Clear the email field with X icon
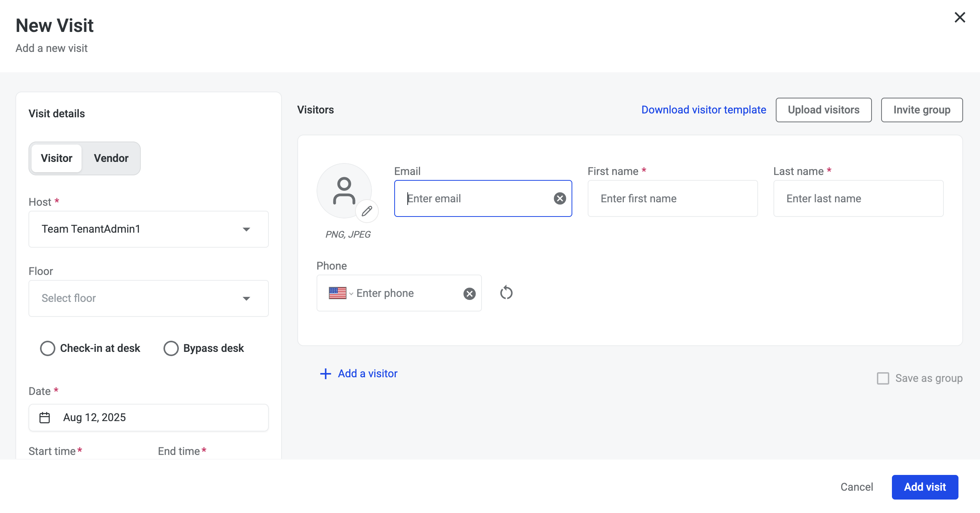980x513 pixels. pos(560,198)
